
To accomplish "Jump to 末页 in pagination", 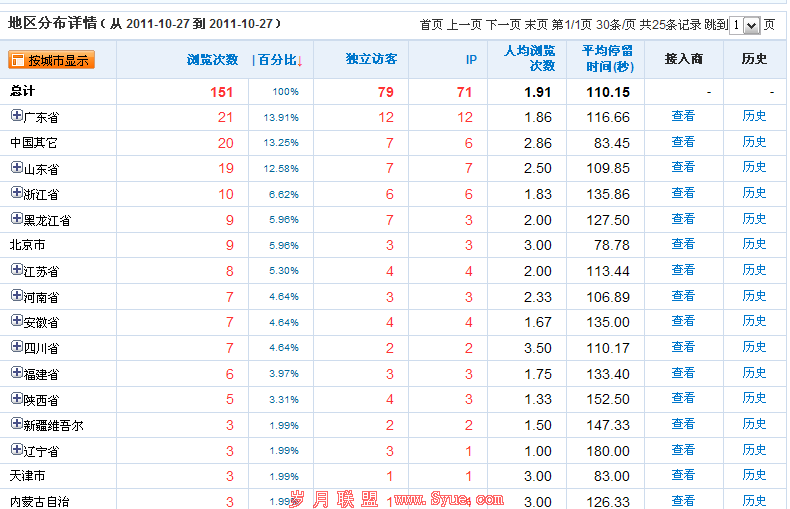I will coord(536,25).
